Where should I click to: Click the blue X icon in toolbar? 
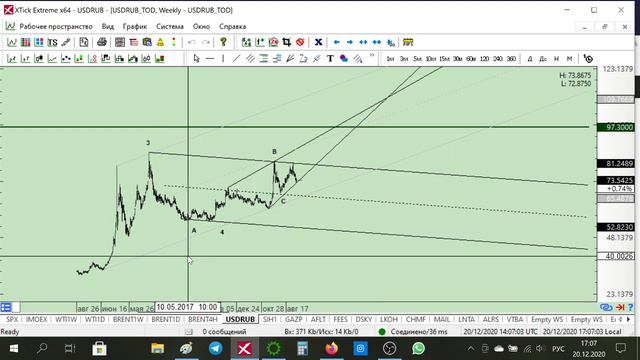(318, 42)
